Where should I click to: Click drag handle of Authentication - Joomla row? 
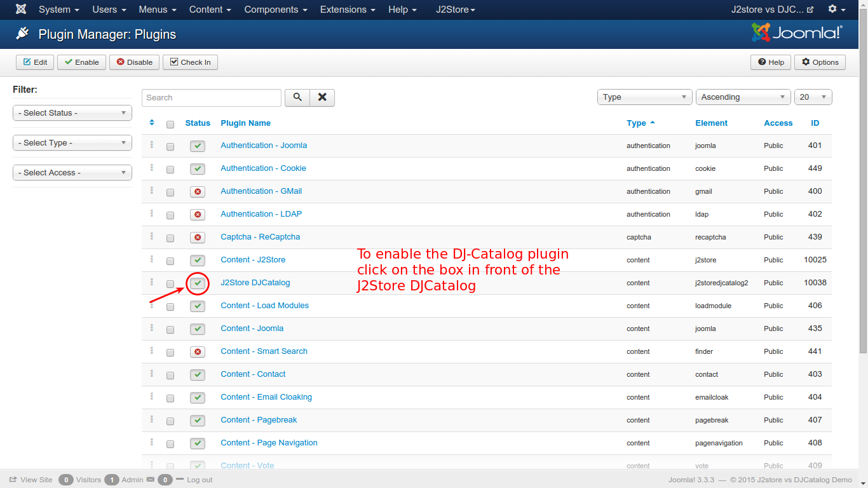pyautogui.click(x=152, y=145)
